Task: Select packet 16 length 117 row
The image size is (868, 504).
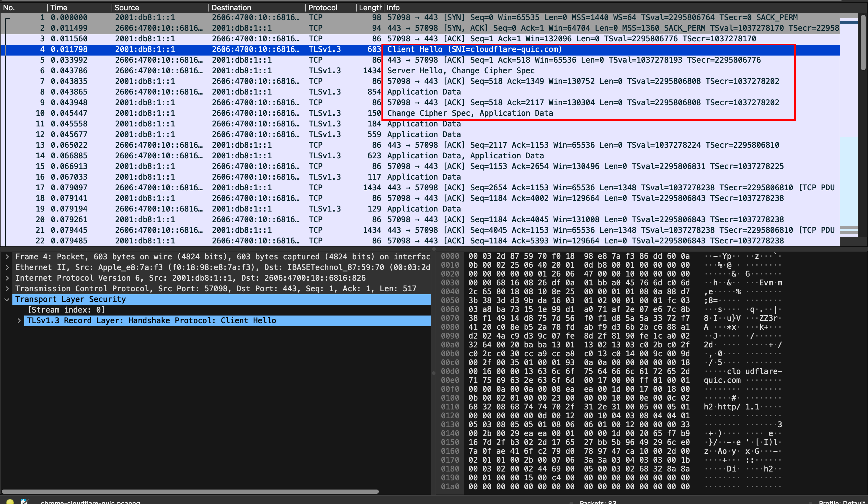Action: pos(420,177)
